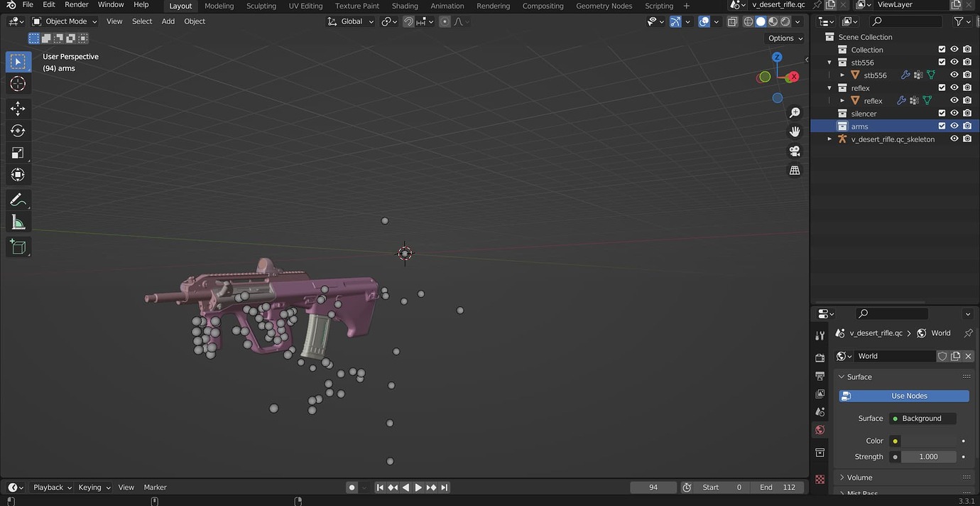Click the current frame field showing 94
The image size is (980, 506).
point(653,487)
